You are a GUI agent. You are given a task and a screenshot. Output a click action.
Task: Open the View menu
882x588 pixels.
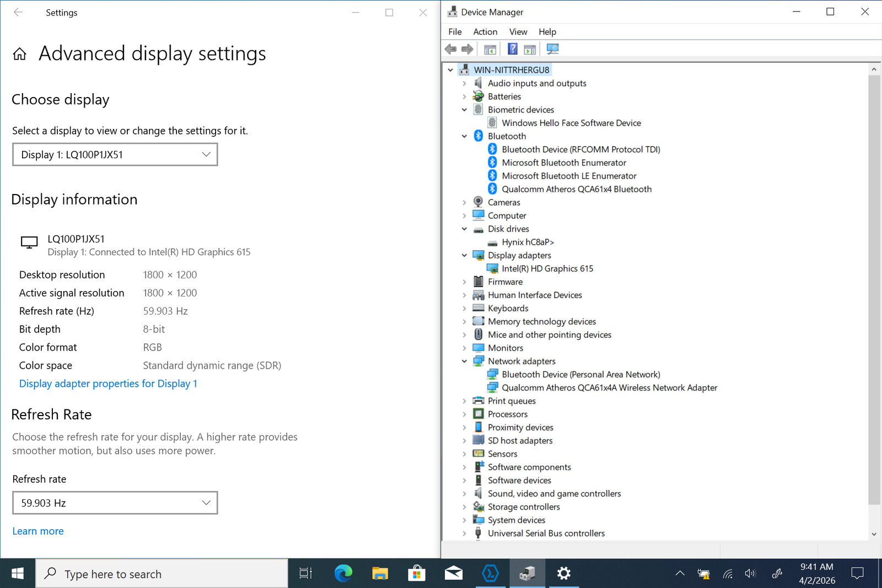518,32
